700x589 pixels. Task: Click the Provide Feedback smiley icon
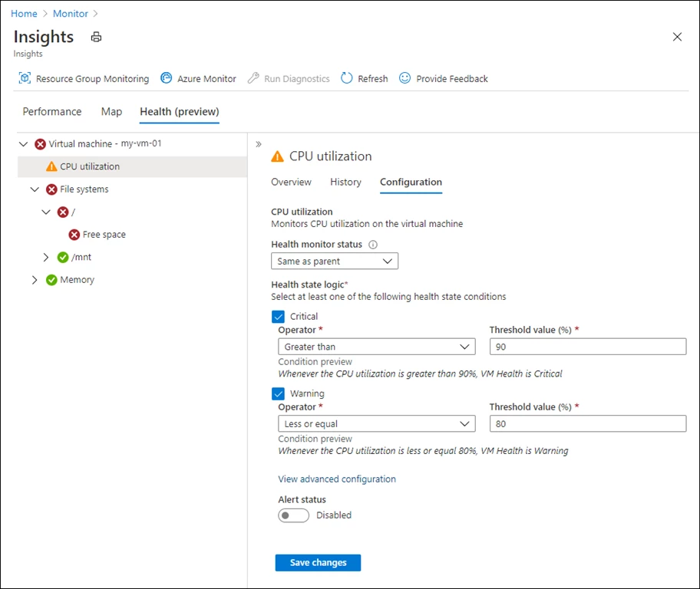coord(405,78)
